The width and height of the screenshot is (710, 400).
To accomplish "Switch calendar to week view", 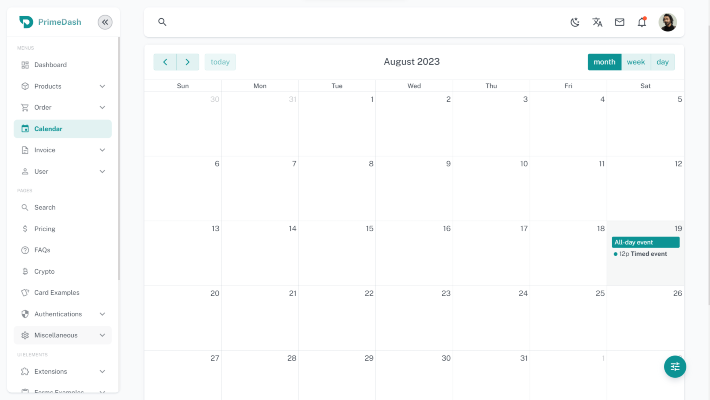I will click(636, 62).
